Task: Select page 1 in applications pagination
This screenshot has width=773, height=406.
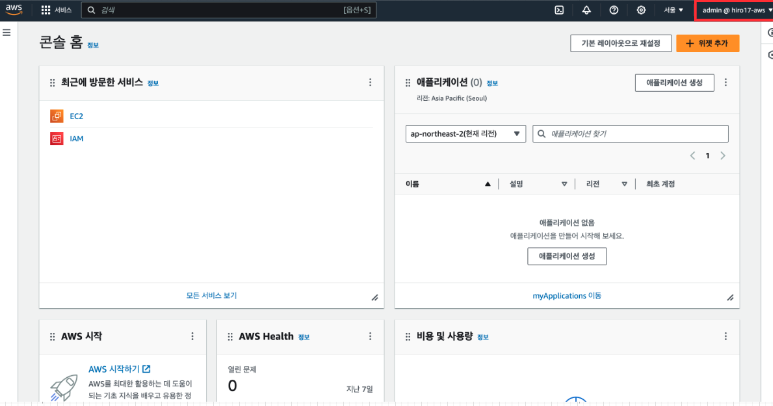Action: (707, 156)
